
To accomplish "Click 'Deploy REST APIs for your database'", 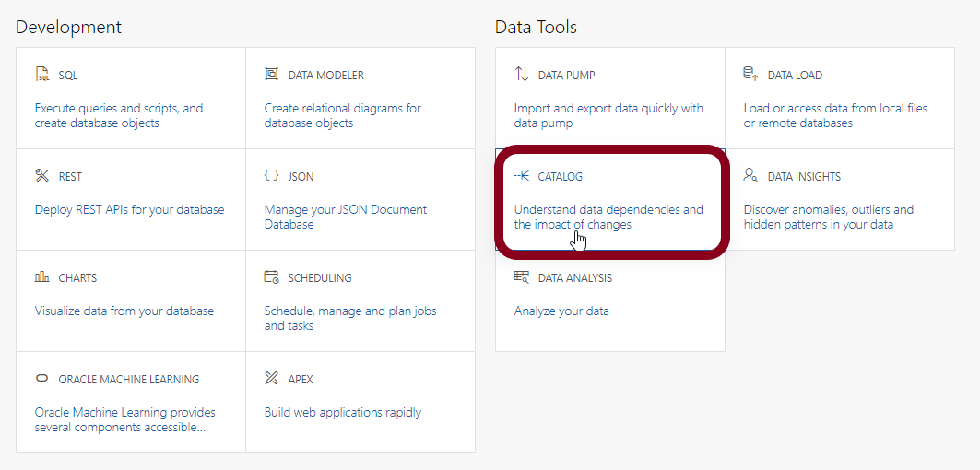I will pos(129,209).
